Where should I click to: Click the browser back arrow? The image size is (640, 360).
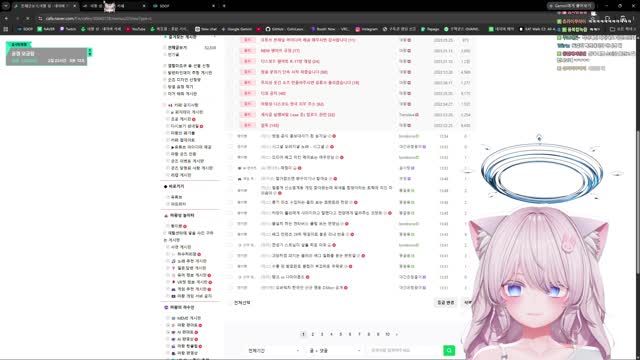(6, 18)
